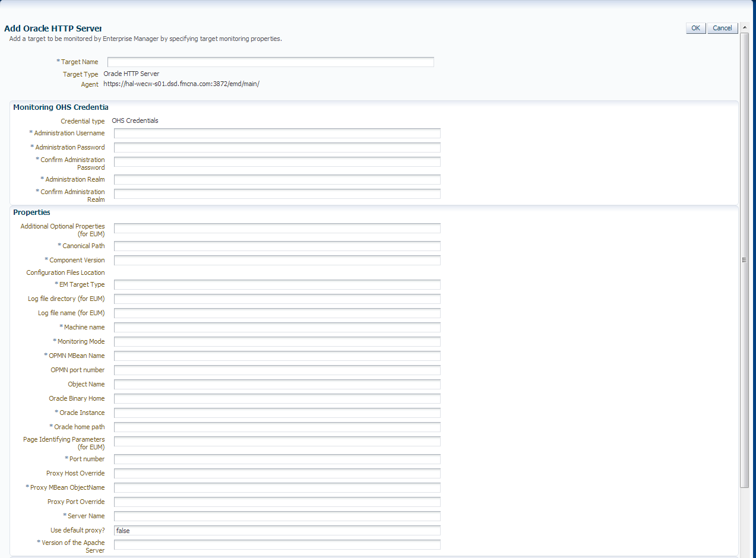Viewport: 756px width, 558px height.
Task: Select the Monitoring Mode field
Action: [x=277, y=341]
